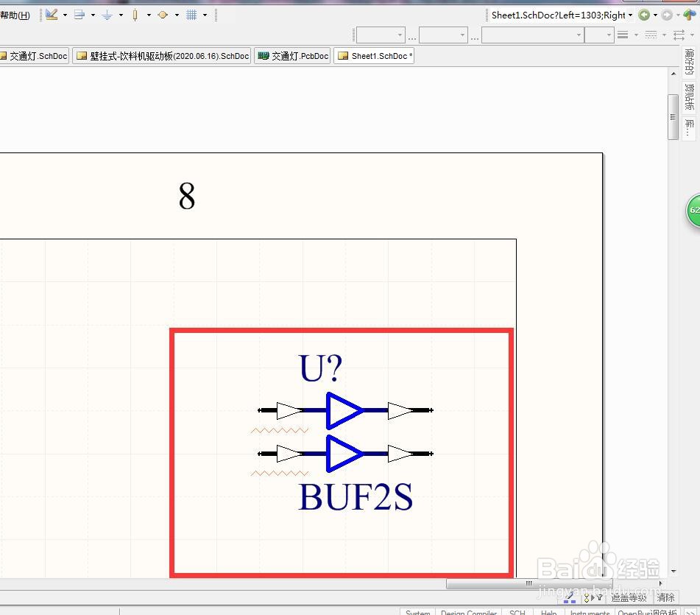Open the first empty formatting combo box

tap(381, 35)
